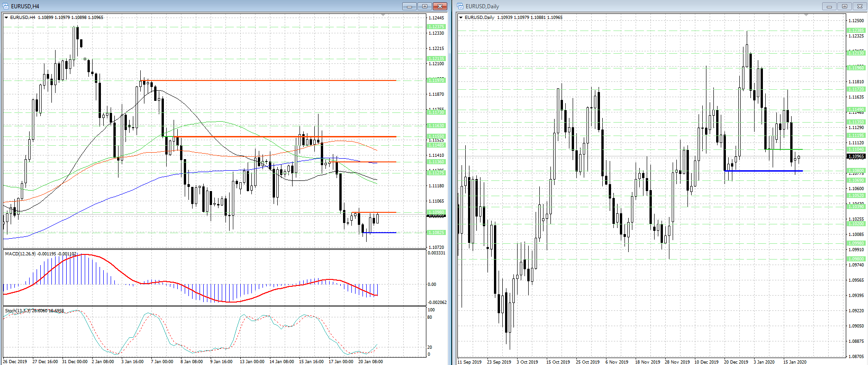
Task: Close the EURUSD,H4 chart window
Action: coord(440,6)
